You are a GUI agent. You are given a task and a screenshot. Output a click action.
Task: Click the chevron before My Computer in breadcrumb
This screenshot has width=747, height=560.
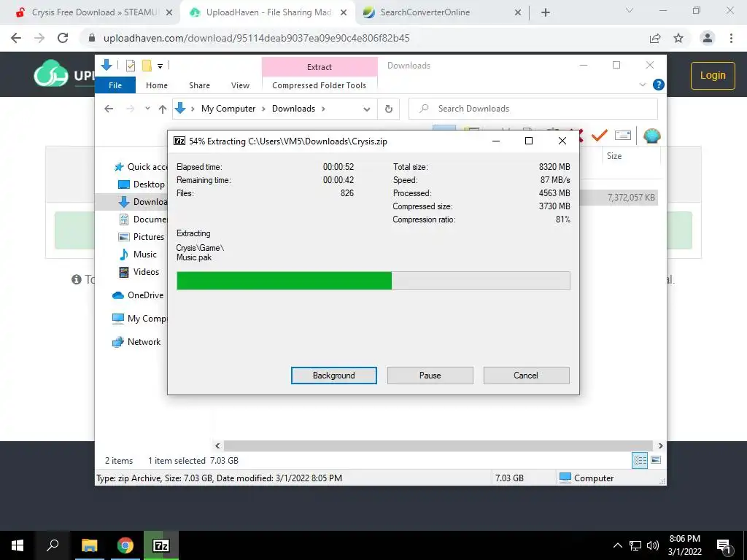[x=193, y=109]
